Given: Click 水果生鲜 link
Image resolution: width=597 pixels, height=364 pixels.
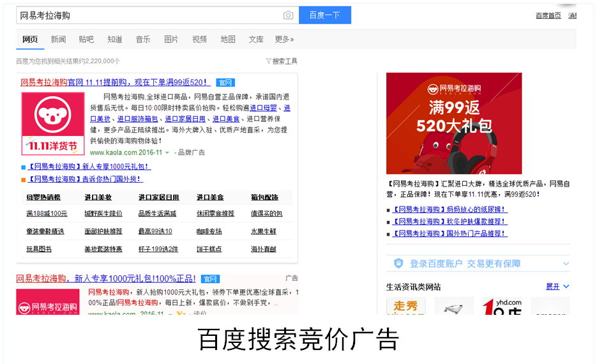Looking at the screenshot, I should [x=264, y=232].
